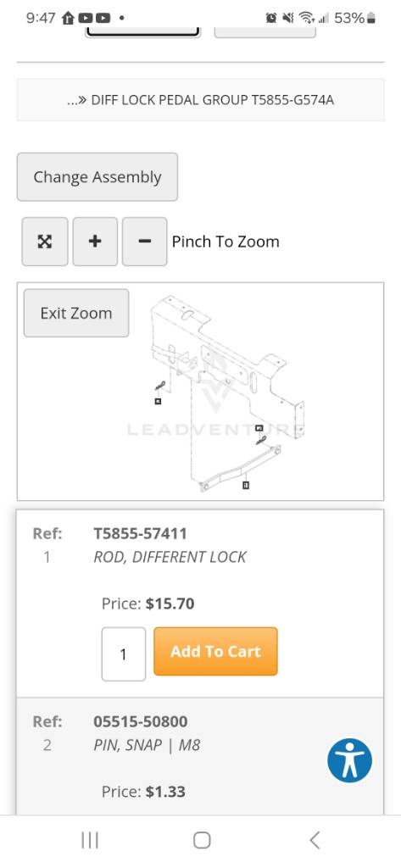Open the accessibility widget icon
Viewport: 401px width, 868px height.
[x=349, y=760]
